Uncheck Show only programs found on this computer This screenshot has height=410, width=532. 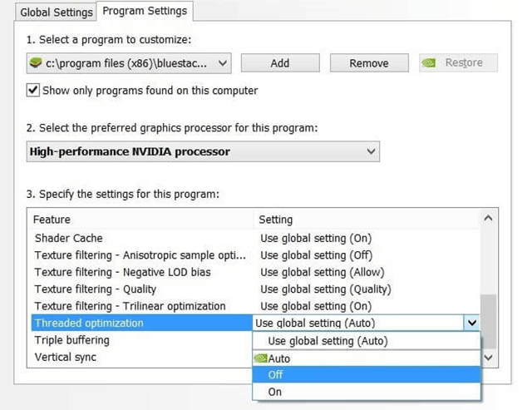[33, 90]
